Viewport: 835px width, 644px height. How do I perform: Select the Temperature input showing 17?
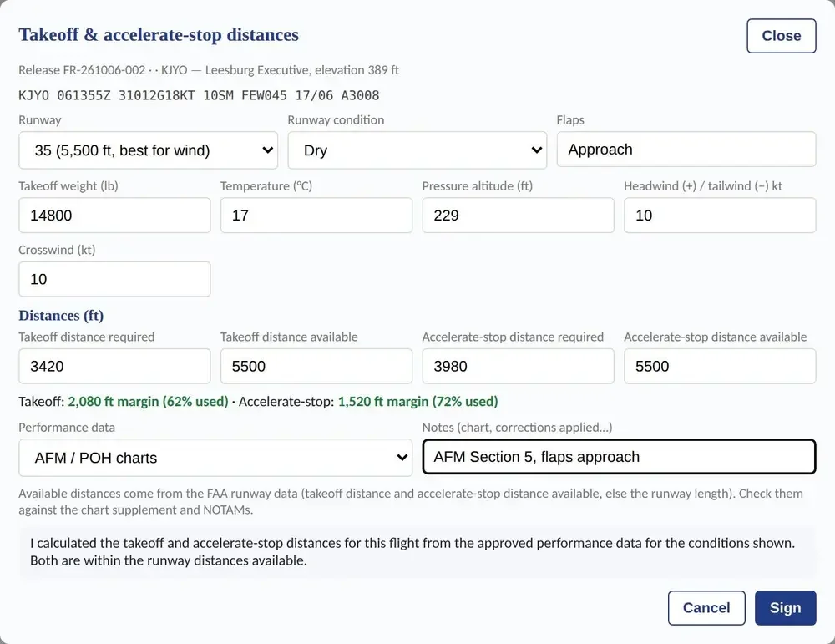[316, 216]
